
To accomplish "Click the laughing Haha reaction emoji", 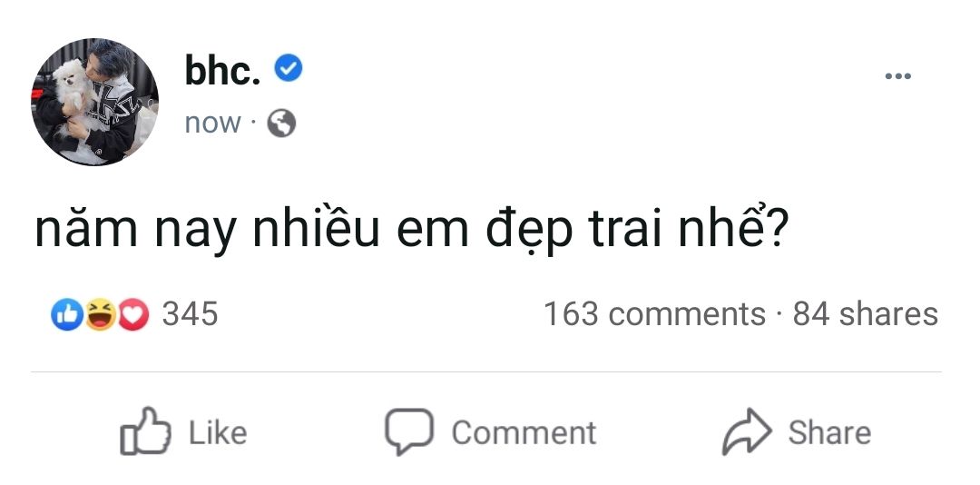I will coord(100,314).
